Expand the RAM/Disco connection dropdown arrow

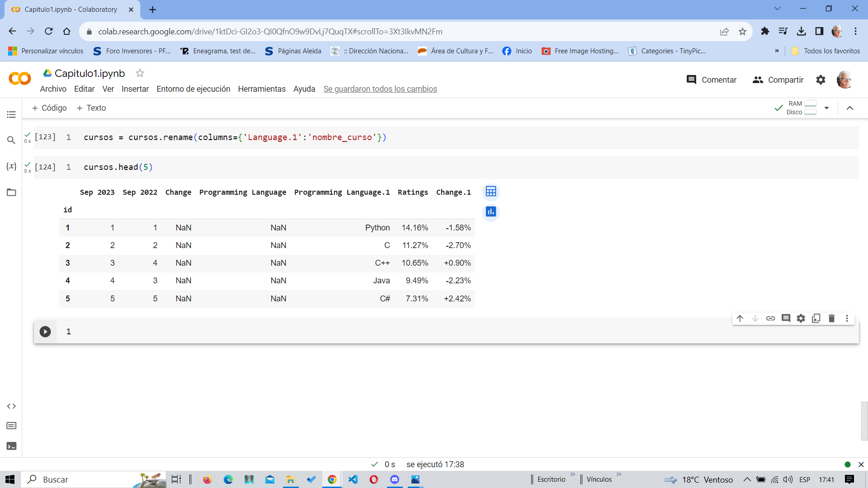(x=827, y=108)
